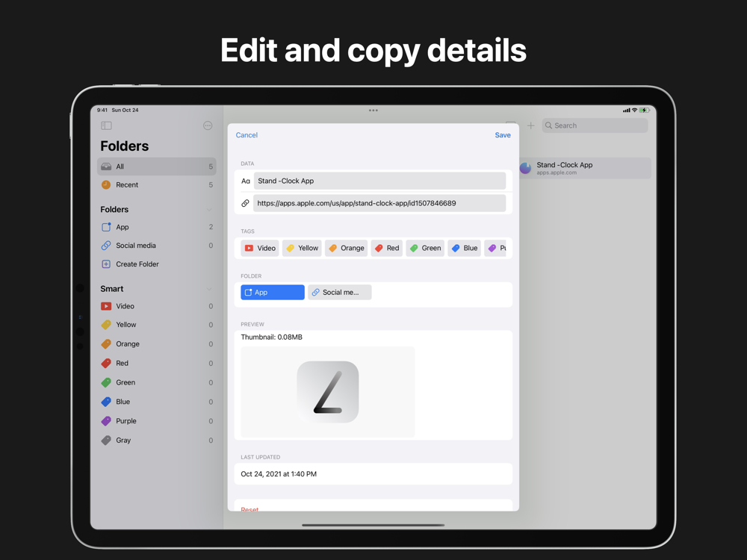Tap the three dots multitasking control
The image size is (747, 560).
pos(373,111)
